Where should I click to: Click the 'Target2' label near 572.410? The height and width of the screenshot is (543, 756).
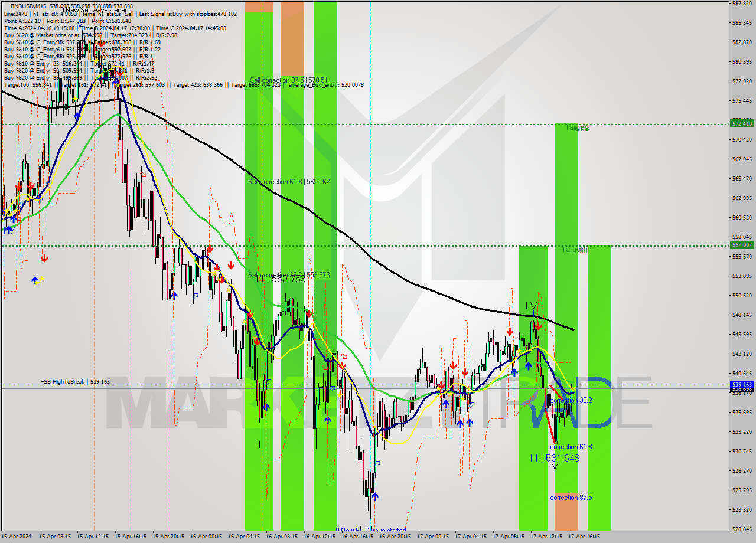point(578,127)
